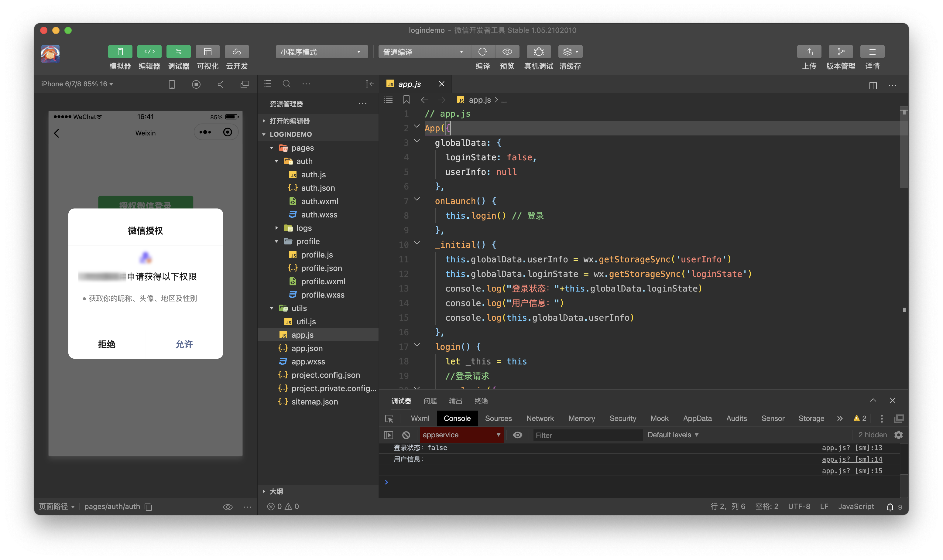Click the simulator back arrow
Viewport: 943px width, 560px height.
pos(57,133)
